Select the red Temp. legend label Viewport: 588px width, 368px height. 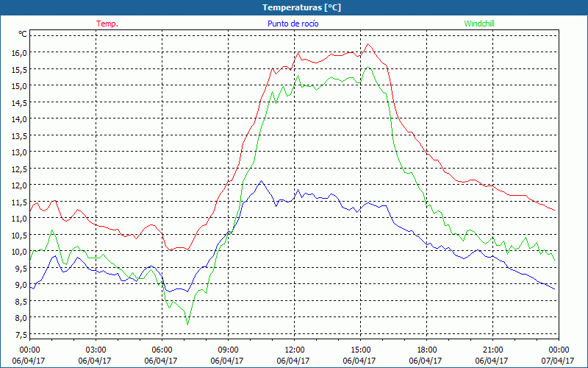coord(107,24)
